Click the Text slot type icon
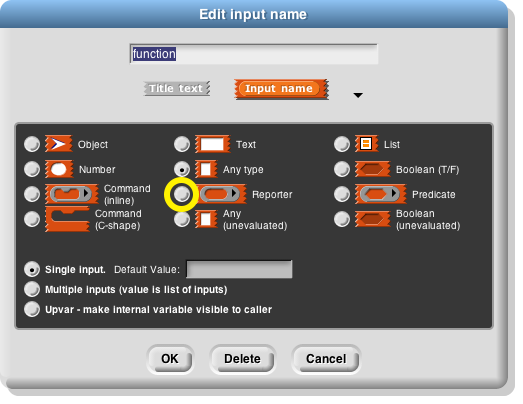Screen dimensions: 523x404 [x=212, y=144]
